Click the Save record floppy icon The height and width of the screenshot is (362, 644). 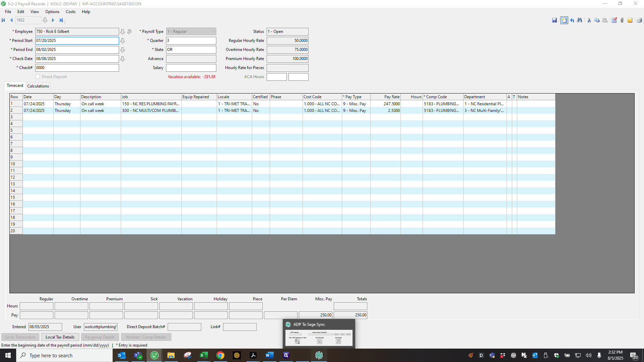coord(554,20)
